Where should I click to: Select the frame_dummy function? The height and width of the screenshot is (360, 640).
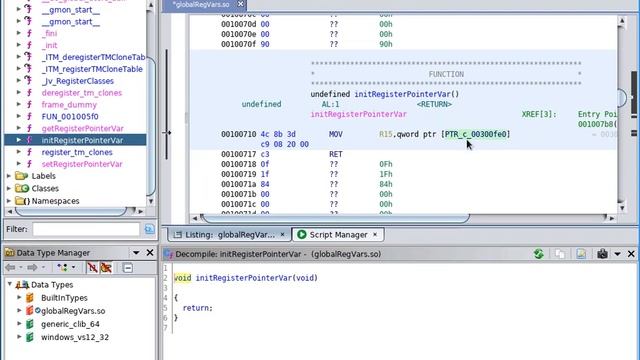coord(69,105)
